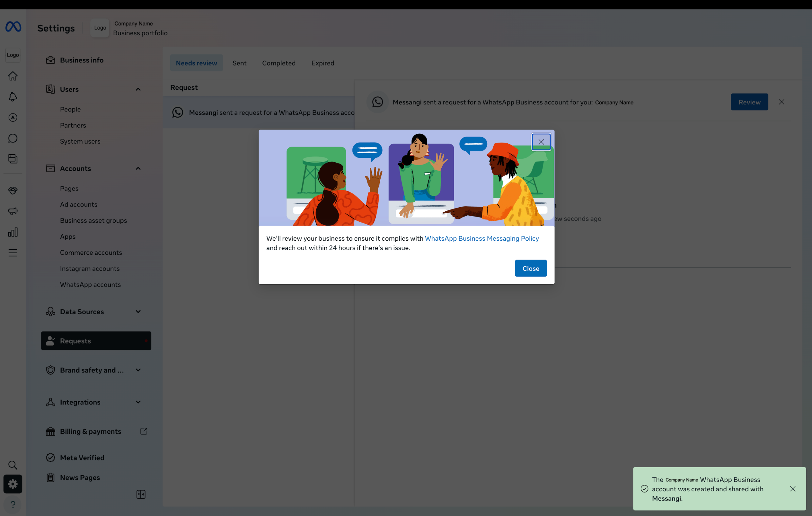This screenshot has height=516, width=812.
Task: Expand the Integrations section
Action: (x=138, y=402)
